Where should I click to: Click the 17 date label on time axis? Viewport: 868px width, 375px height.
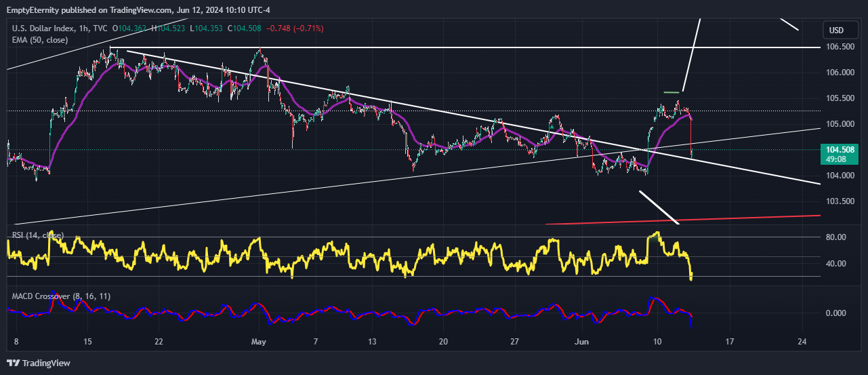[x=729, y=342]
